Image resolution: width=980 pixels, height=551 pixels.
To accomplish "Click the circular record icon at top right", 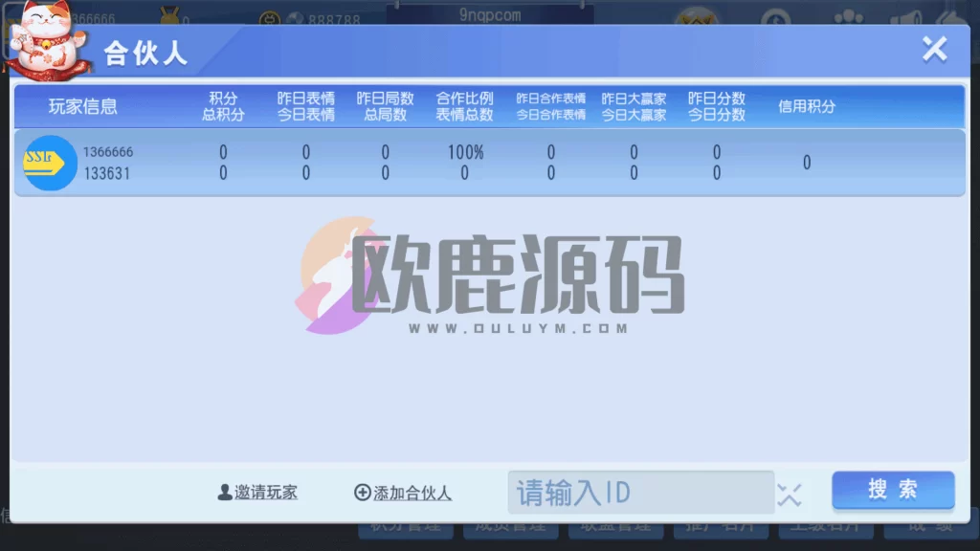I will (x=775, y=16).
